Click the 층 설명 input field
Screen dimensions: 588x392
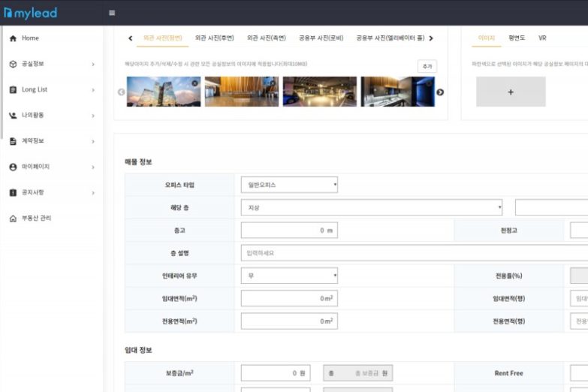(413, 253)
